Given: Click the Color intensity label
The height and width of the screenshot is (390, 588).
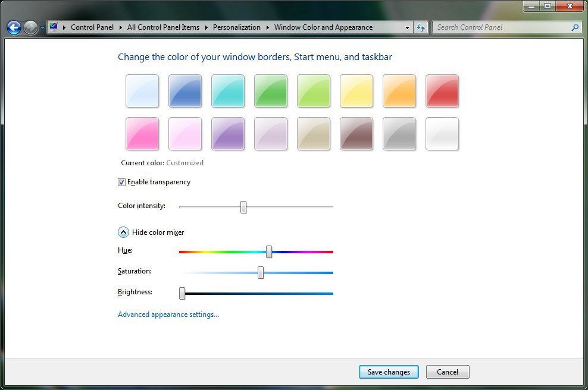Looking at the screenshot, I should pos(142,206).
